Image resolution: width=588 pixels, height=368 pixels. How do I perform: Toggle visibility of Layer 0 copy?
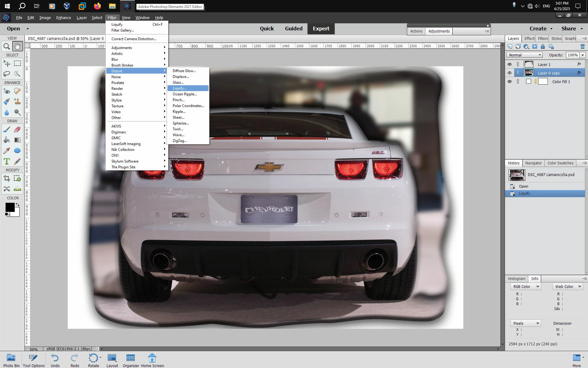click(510, 73)
